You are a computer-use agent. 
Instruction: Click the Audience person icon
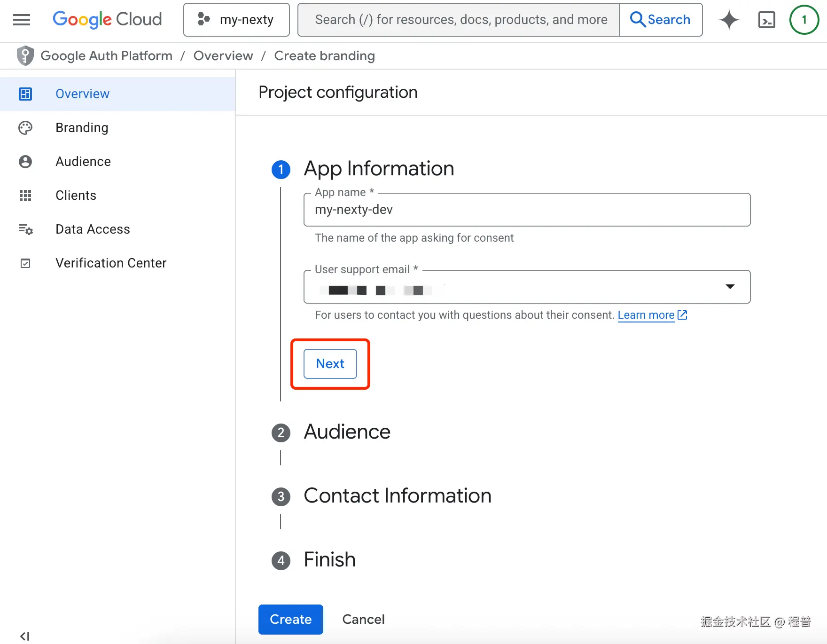(25, 161)
